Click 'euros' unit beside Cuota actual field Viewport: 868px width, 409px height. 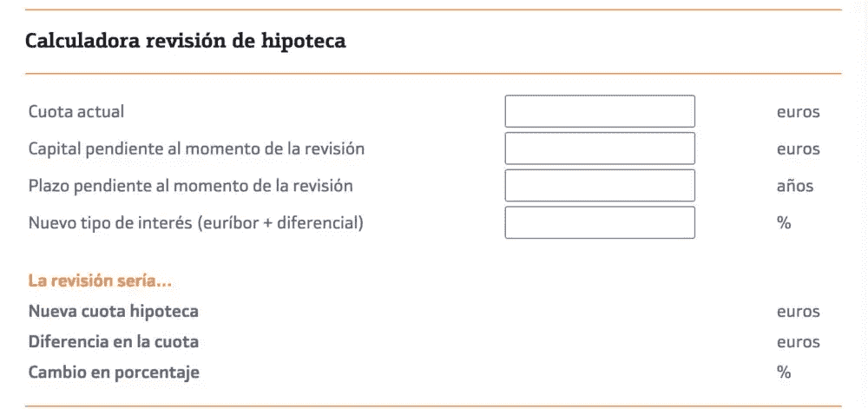pyautogui.click(x=798, y=112)
